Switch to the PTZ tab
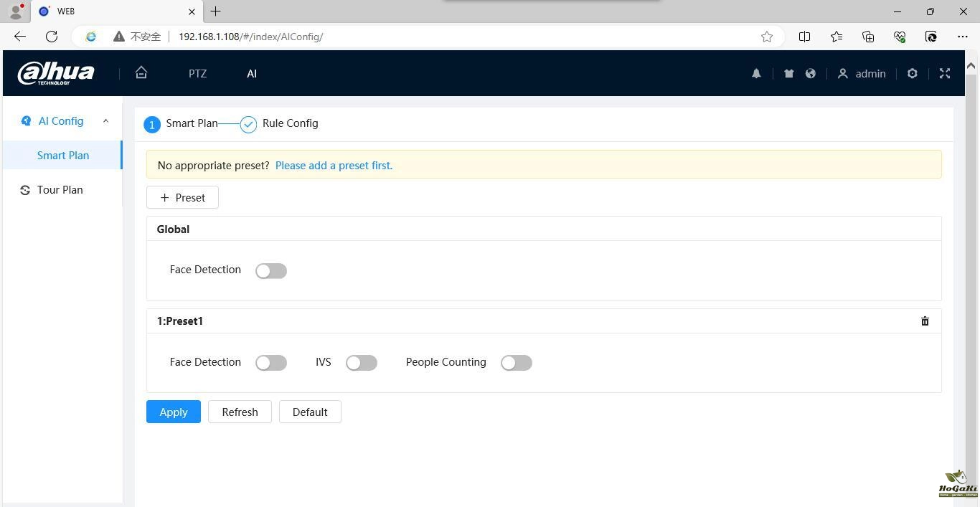The height and width of the screenshot is (507, 980). 197,74
